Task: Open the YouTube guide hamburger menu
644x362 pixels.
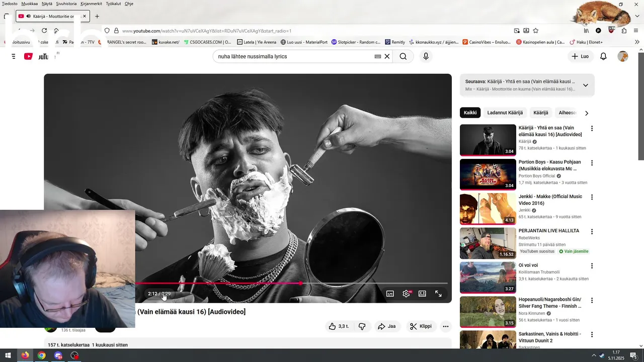Action: [13, 56]
